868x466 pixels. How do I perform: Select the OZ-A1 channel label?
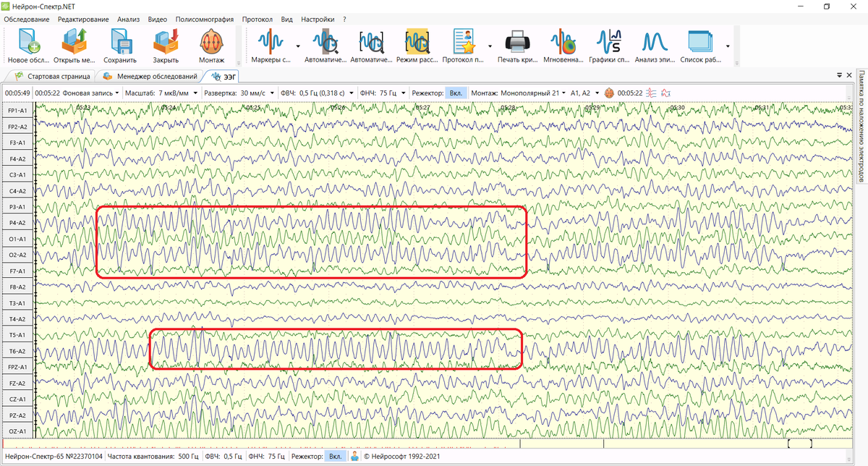(17, 431)
